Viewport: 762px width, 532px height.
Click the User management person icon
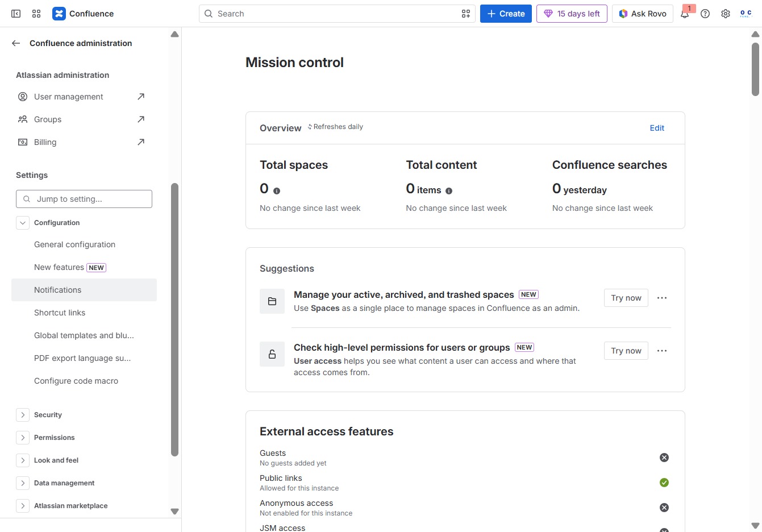tap(23, 97)
